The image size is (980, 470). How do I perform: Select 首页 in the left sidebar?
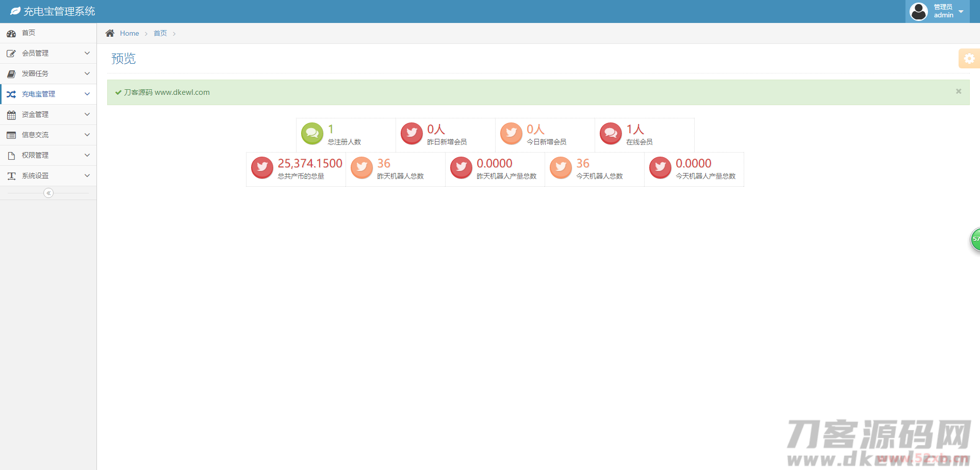pyautogui.click(x=29, y=33)
